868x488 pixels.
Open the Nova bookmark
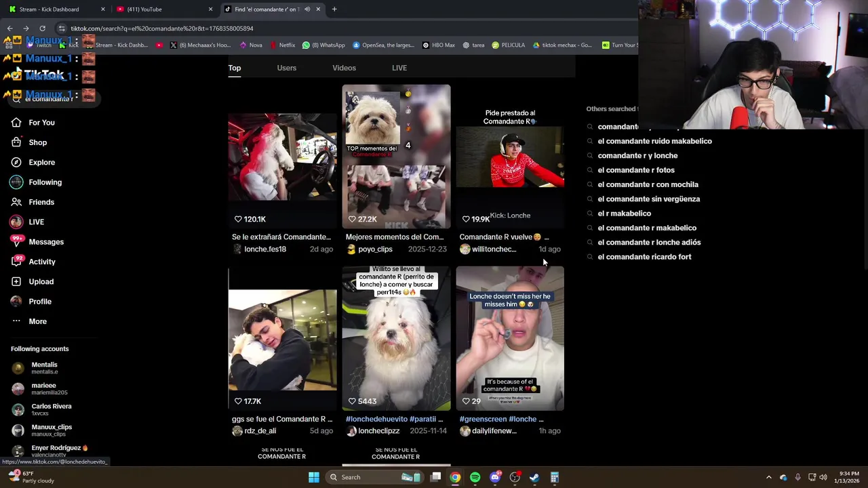(251, 45)
